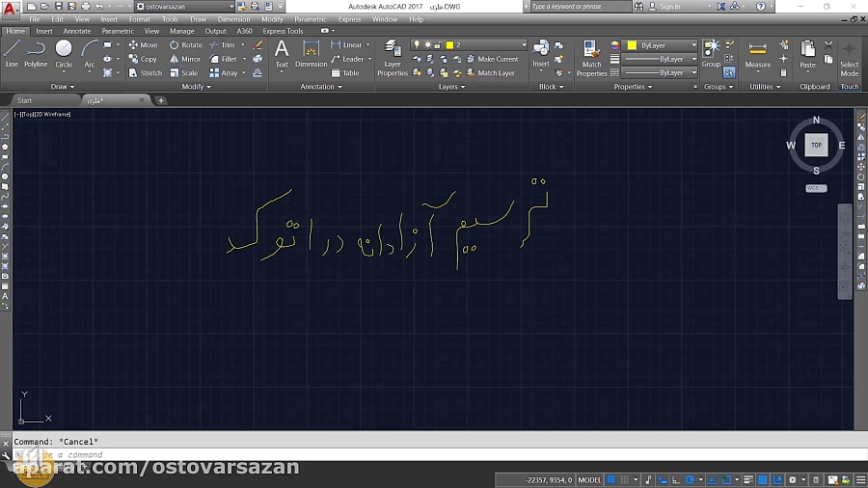Open the Layer Properties manager
868x488 pixels.
pyautogui.click(x=393, y=58)
